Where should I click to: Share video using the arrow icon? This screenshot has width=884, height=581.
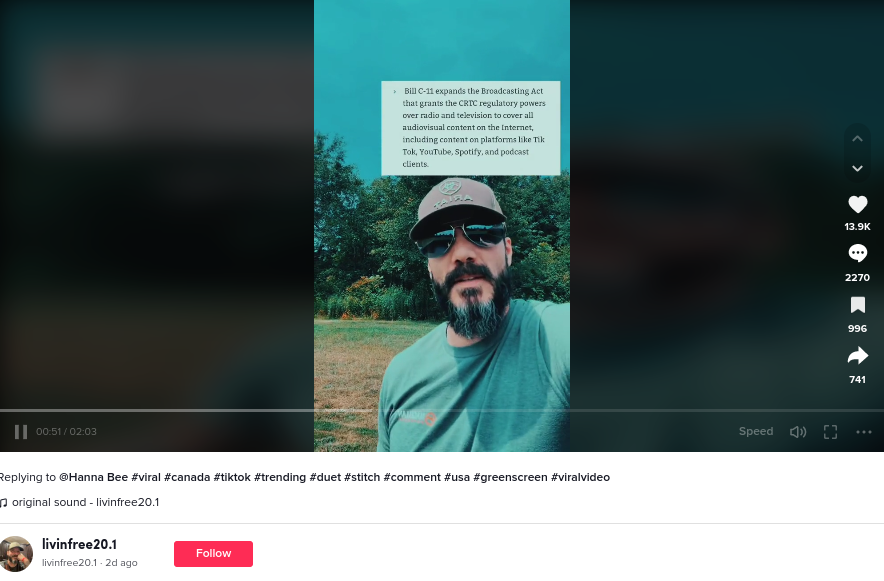(858, 356)
